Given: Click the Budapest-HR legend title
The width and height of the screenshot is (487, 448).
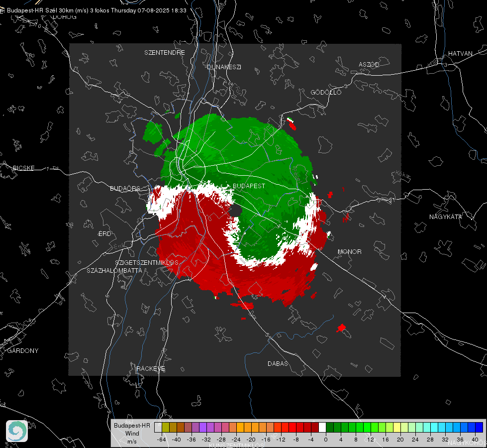Looking at the screenshot, I should 132,425.
